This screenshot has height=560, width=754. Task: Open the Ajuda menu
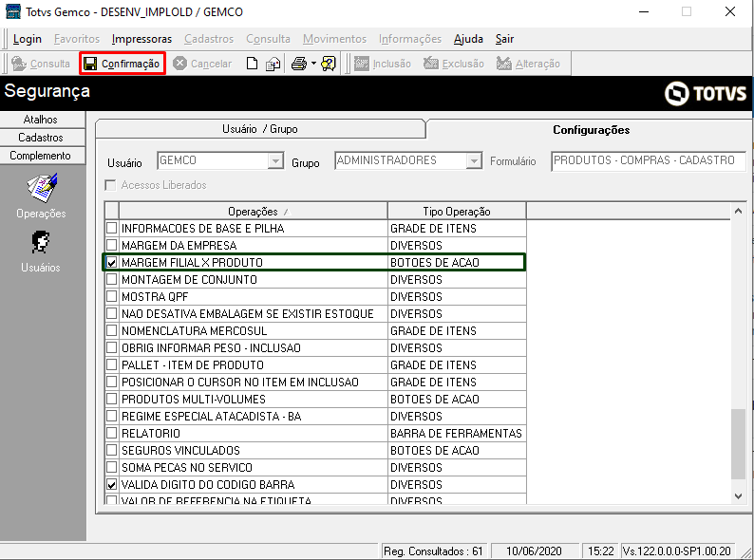coord(468,39)
